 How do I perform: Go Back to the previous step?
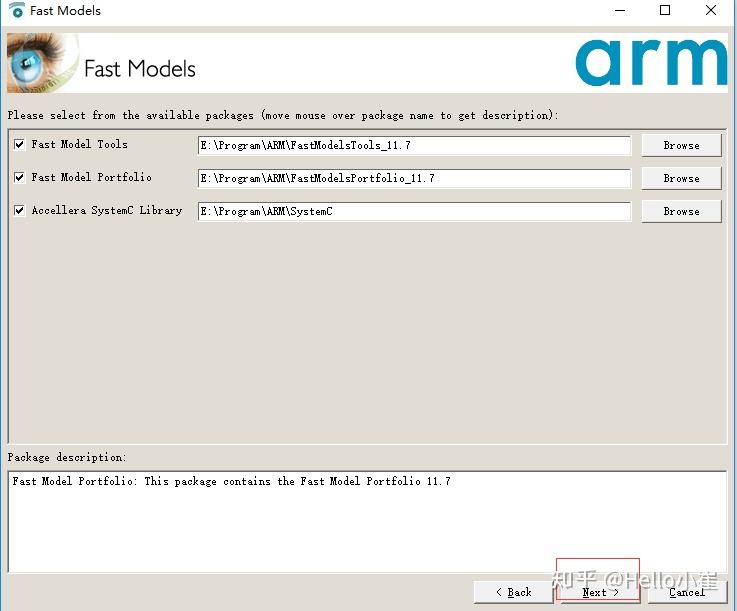(514, 592)
